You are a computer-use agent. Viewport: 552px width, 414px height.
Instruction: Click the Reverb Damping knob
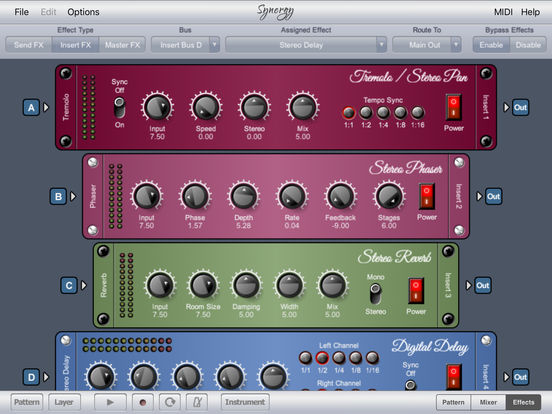pos(246,286)
